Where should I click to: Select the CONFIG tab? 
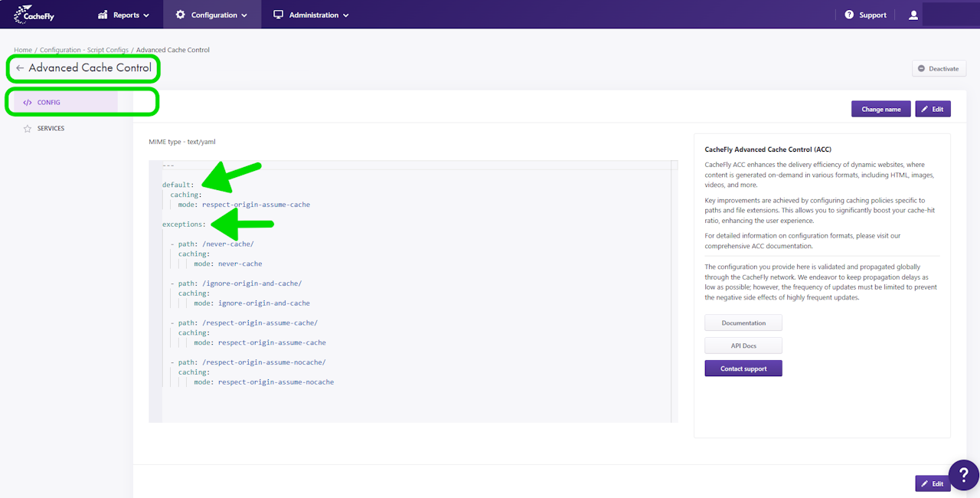[66, 102]
